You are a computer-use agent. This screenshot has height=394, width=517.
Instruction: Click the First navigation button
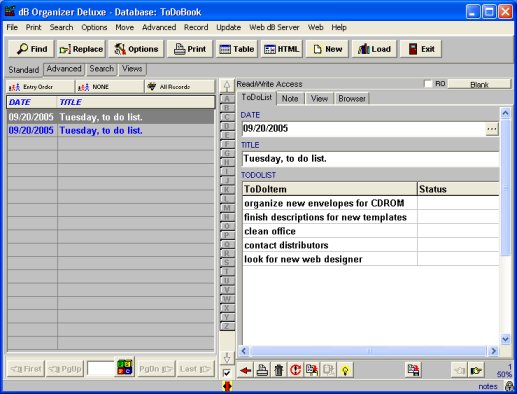click(x=26, y=369)
